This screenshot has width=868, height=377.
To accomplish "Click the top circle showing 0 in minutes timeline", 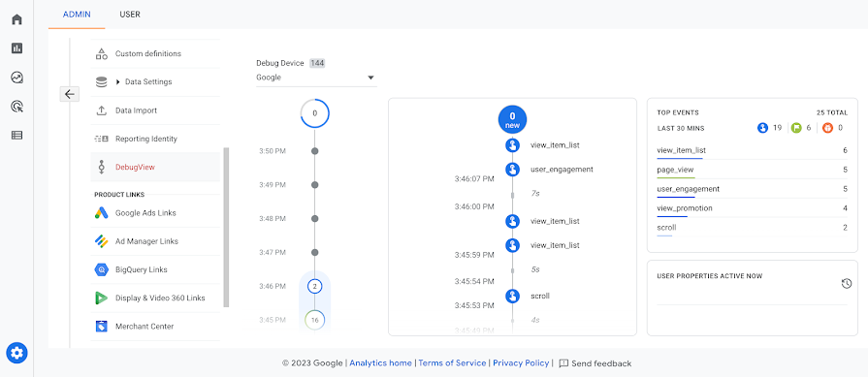I will point(315,113).
